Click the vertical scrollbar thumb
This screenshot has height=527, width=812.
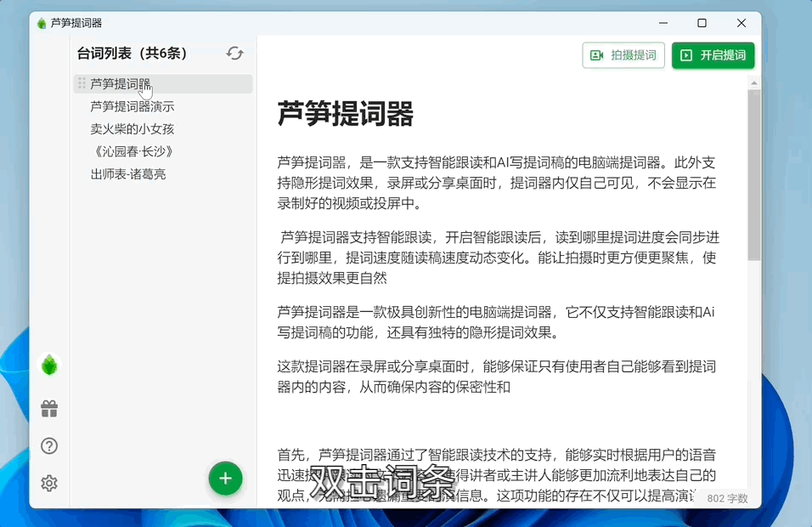tap(754, 175)
